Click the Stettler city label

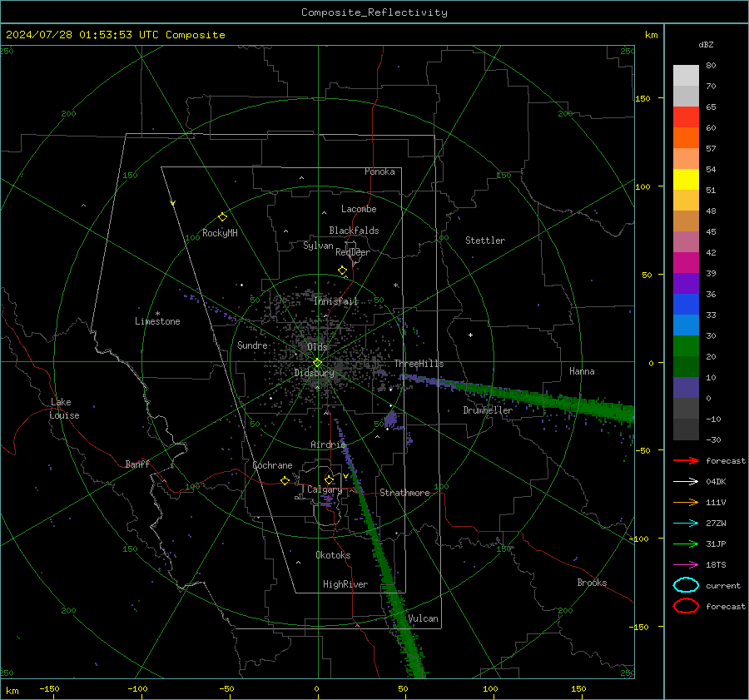click(485, 241)
